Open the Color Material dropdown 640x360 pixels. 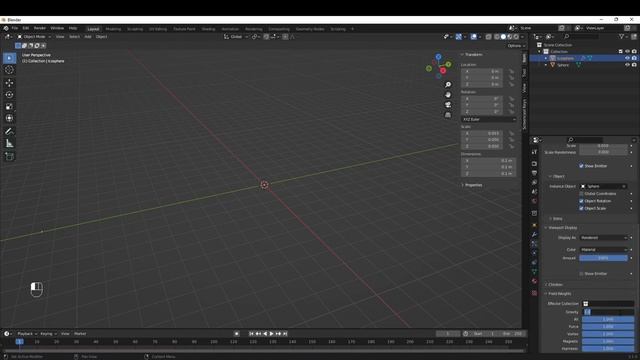point(604,249)
